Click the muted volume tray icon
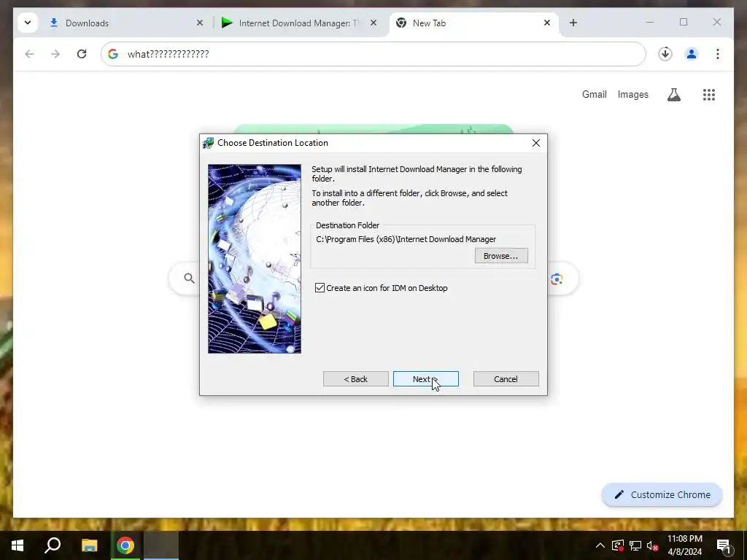Image resolution: width=747 pixels, height=560 pixels. [x=653, y=545]
